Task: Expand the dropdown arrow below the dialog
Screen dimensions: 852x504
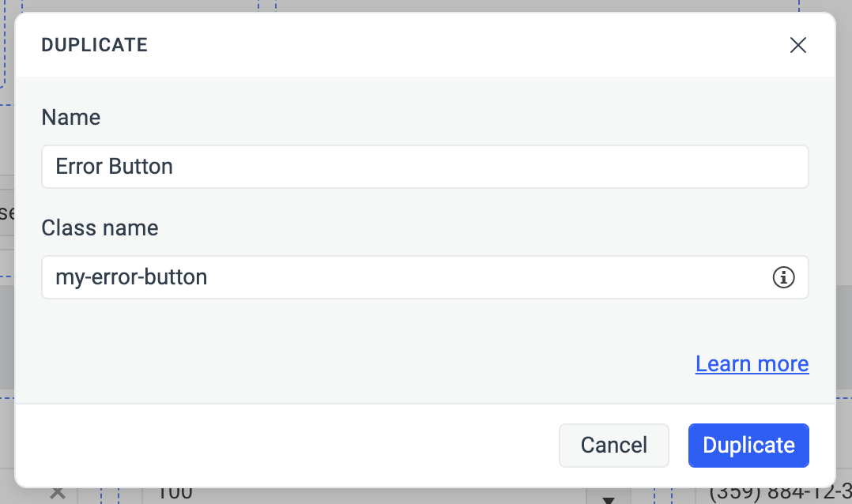Action: point(608,498)
